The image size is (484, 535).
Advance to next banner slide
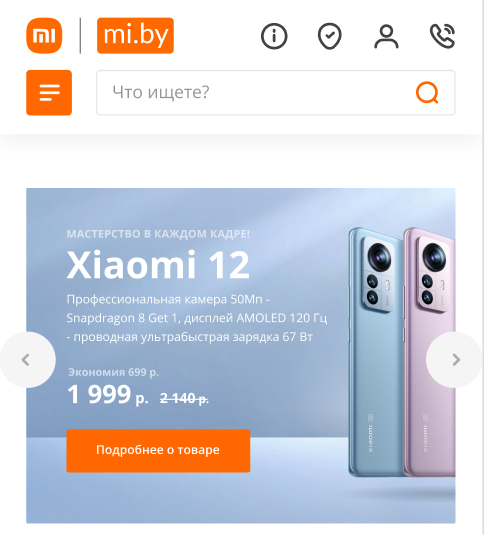[x=455, y=360]
